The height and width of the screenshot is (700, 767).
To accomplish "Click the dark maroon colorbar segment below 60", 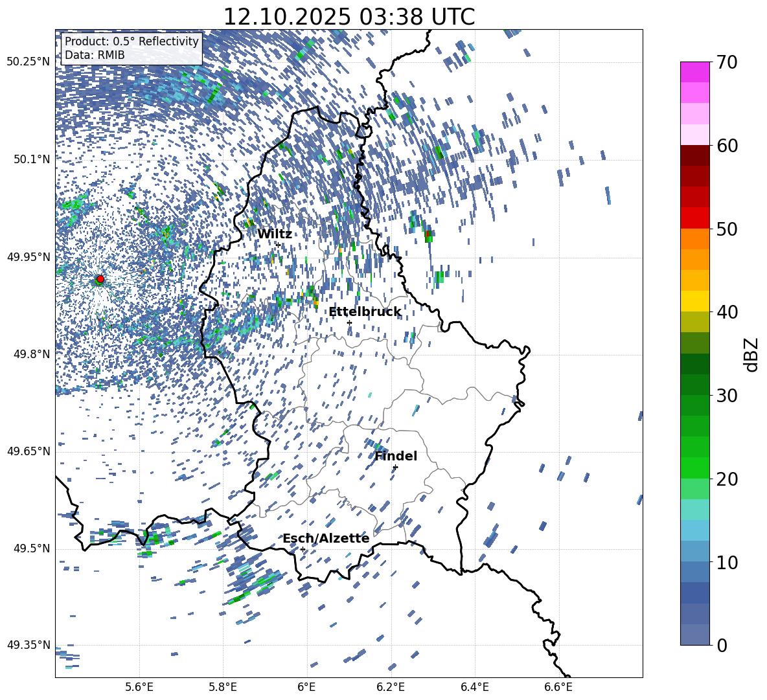I will [695, 155].
